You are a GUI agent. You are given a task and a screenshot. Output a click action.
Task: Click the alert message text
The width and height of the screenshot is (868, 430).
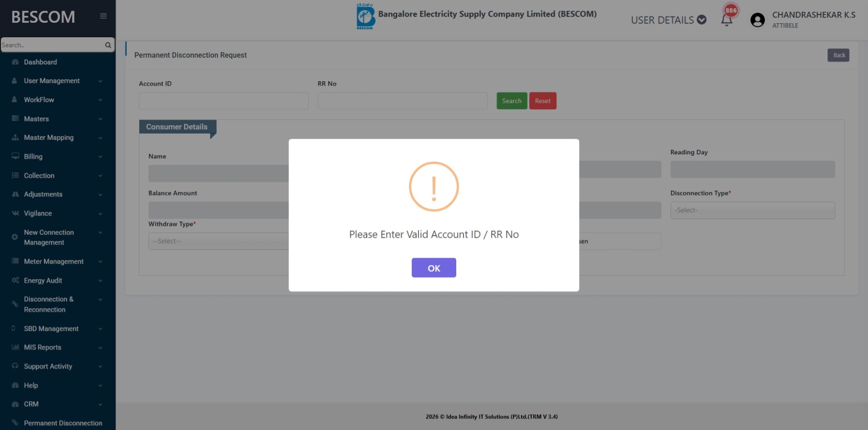pos(434,235)
